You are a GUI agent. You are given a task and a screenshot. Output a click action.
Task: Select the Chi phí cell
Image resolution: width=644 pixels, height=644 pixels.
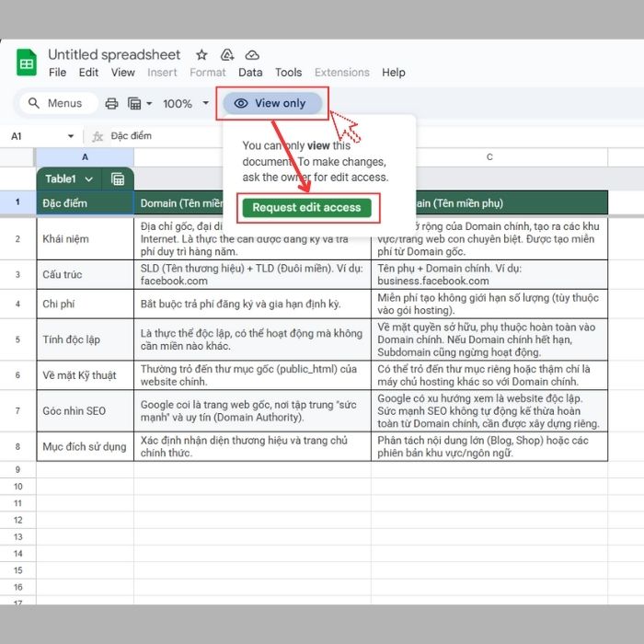(85, 304)
